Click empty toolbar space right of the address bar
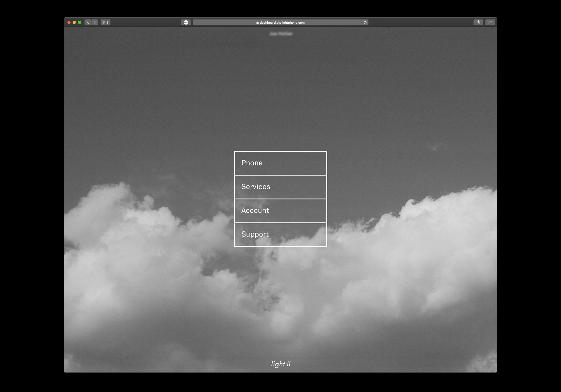561x392 pixels. (x=421, y=23)
